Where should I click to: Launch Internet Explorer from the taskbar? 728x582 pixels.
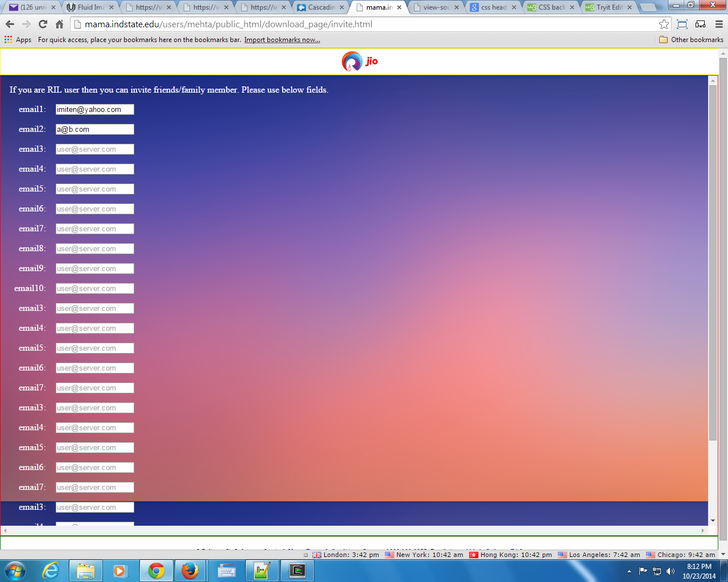pyautogui.click(x=51, y=571)
